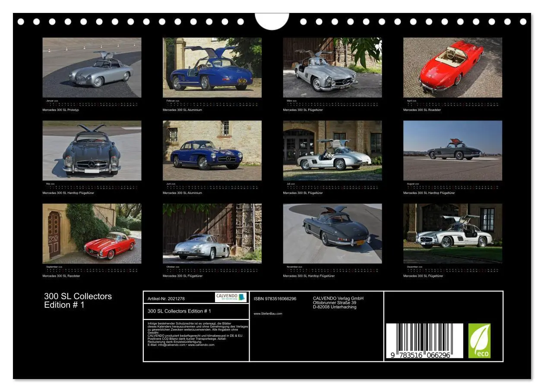Click 'Artikel-Nr. 2021278' text
This screenshot has height=392, width=544.
[166, 299]
